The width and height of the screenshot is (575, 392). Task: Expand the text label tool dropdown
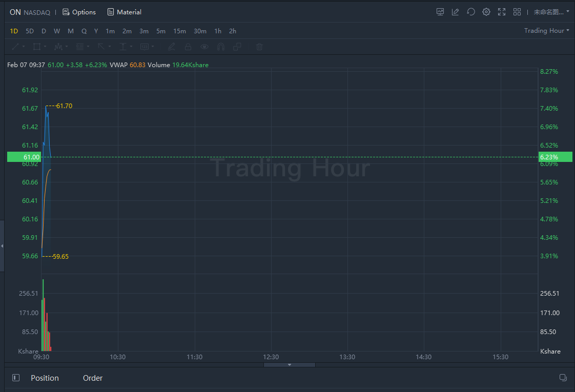coord(153,47)
